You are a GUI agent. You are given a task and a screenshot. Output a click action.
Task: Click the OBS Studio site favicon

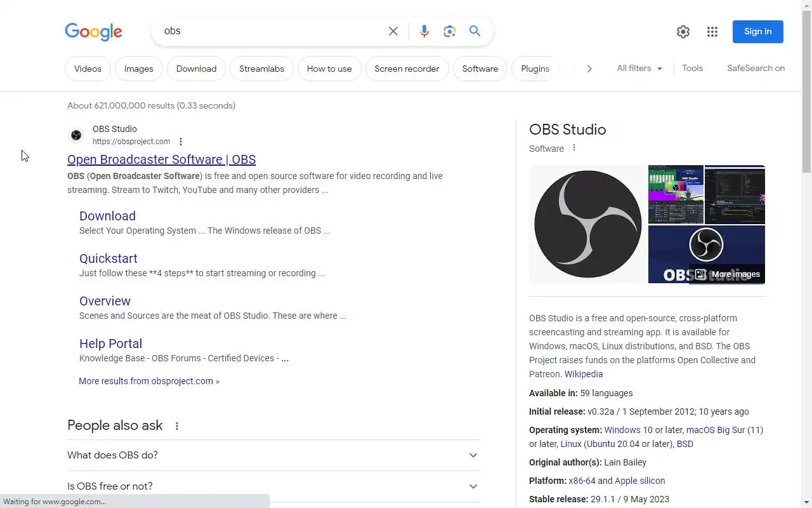(x=76, y=135)
